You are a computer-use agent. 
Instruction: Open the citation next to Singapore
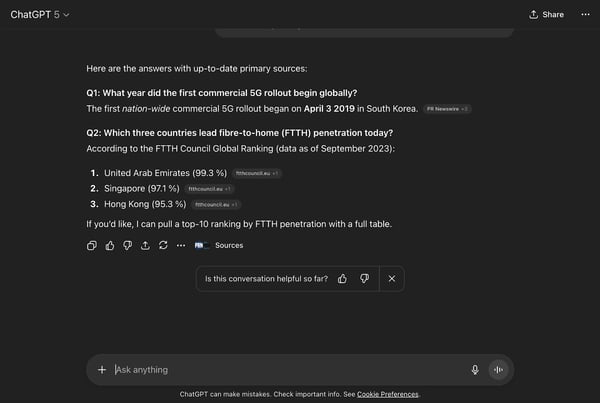[209, 189]
